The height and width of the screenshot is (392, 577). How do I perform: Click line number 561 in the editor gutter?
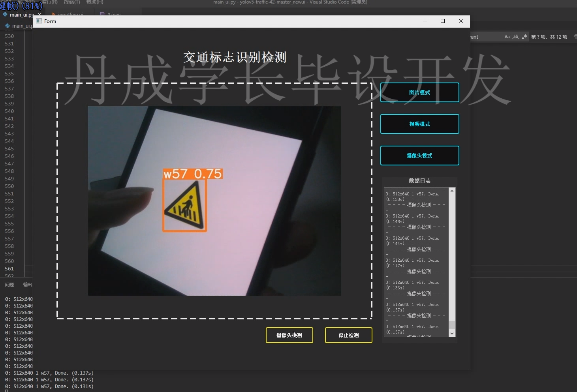pos(9,268)
